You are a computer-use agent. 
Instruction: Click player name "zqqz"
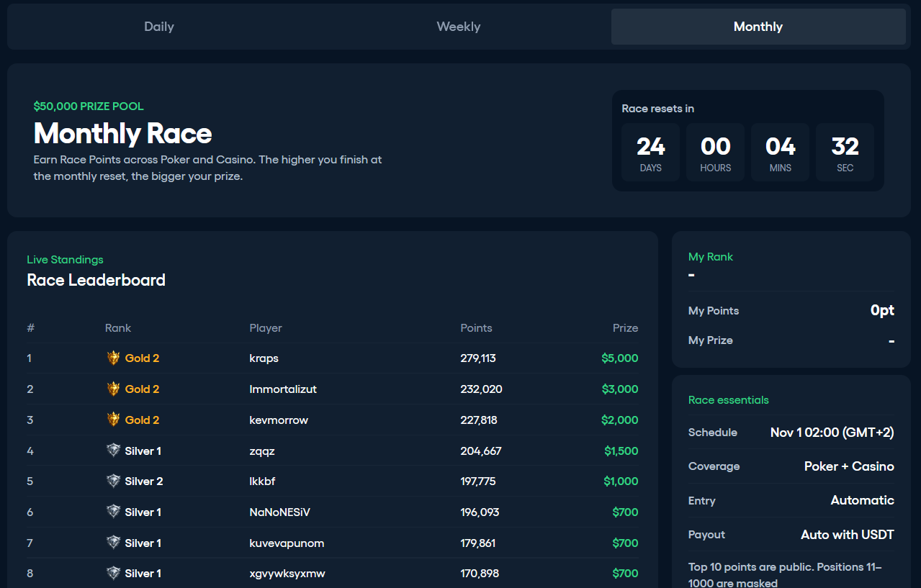[262, 451]
